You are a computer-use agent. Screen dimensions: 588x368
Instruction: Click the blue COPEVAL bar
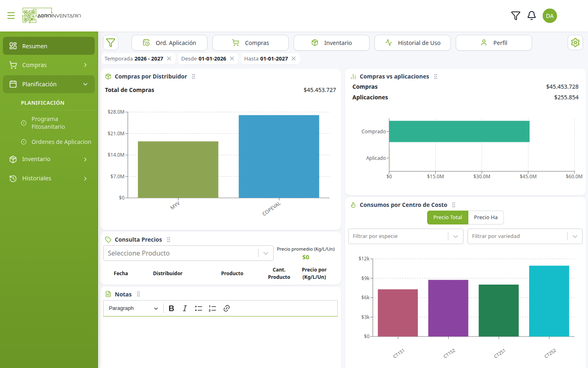click(x=279, y=157)
